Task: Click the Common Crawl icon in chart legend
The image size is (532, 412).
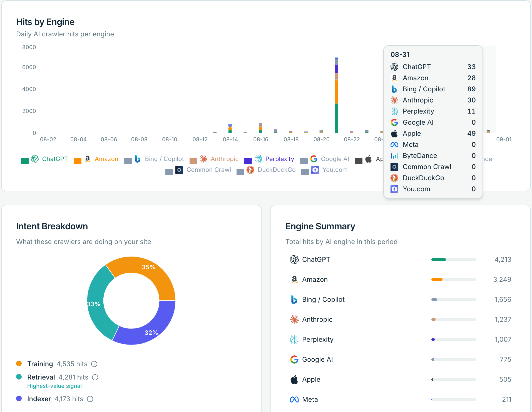Action: pyautogui.click(x=179, y=170)
